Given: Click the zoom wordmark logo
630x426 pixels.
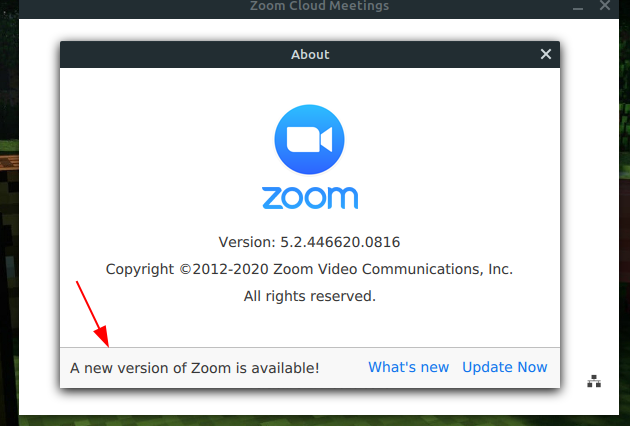Looking at the screenshot, I should [310, 198].
